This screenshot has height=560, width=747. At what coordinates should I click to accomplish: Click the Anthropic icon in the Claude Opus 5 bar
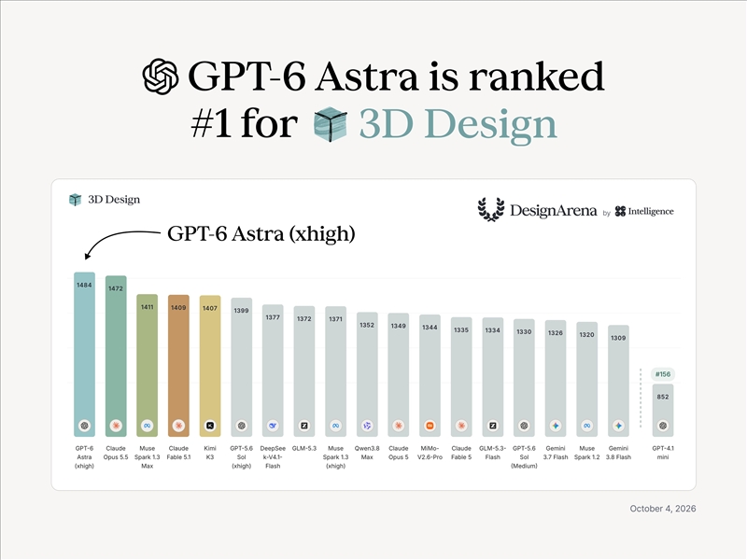point(399,426)
